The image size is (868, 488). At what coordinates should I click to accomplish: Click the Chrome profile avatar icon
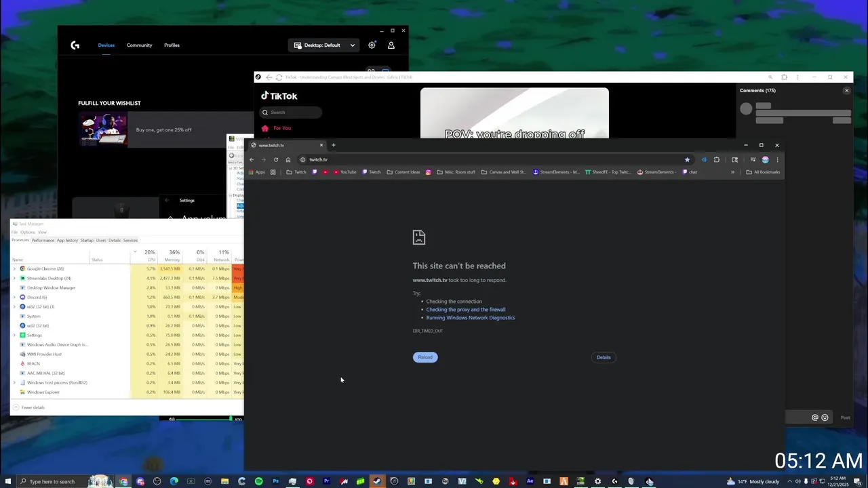click(766, 160)
